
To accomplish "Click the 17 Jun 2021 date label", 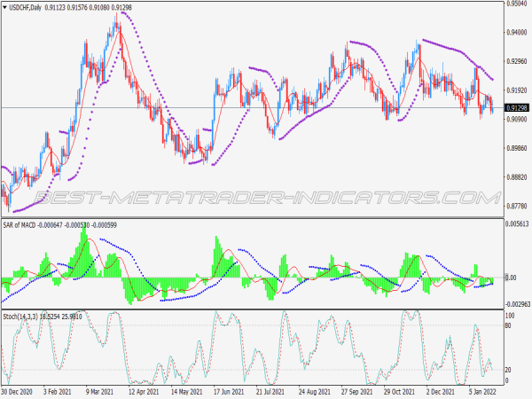I will click(229, 392).
